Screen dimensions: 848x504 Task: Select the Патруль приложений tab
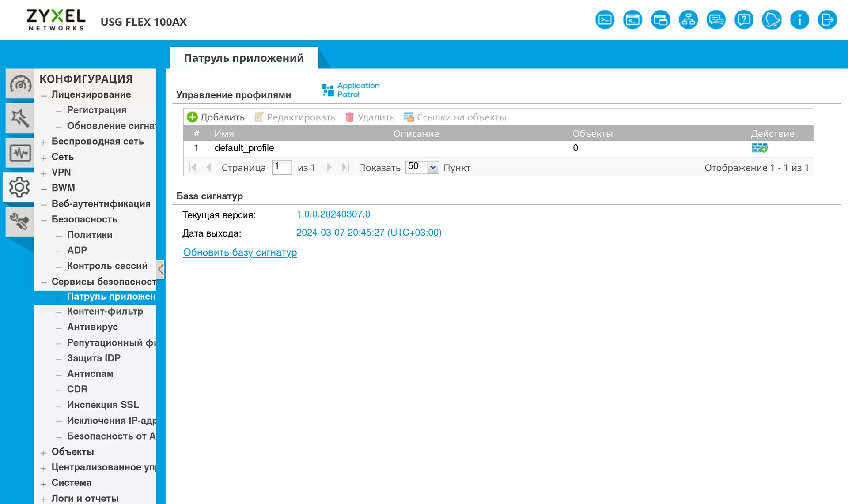pyautogui.click(x=244, y=58)
